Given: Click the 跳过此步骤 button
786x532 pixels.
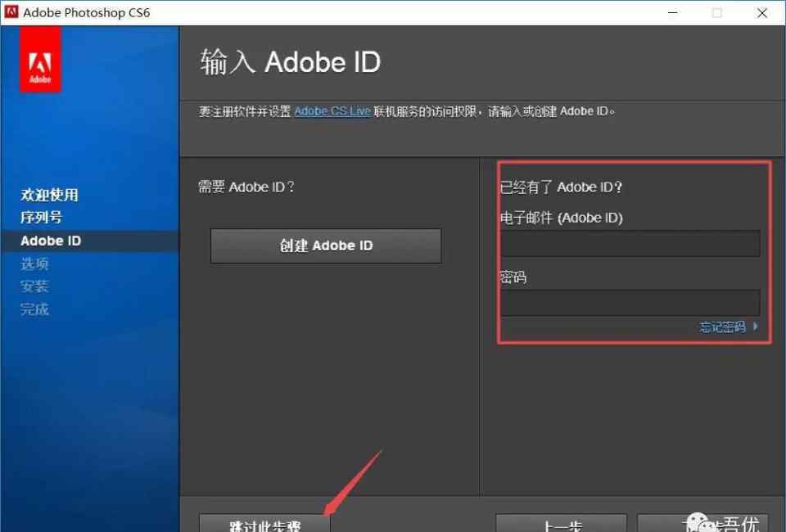Looking at the screenshot, I should point(264,523).
